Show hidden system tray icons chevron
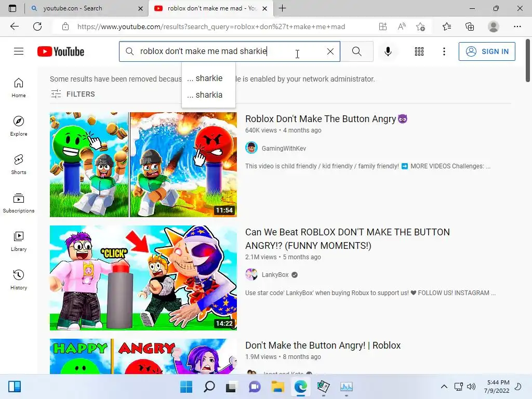 tap(444, 387)
